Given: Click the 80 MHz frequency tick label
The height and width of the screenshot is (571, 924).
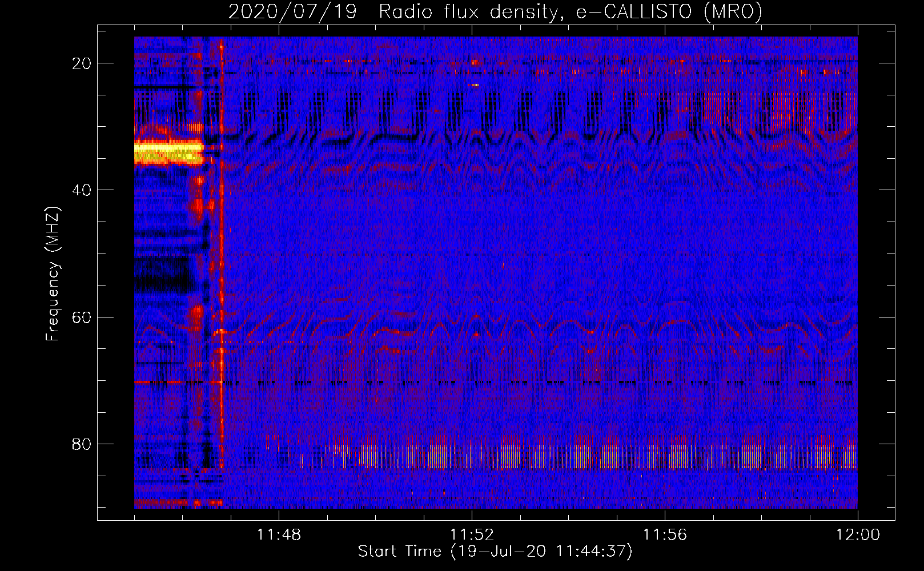Looking at the screenshot, I should [x=82, y=444].
